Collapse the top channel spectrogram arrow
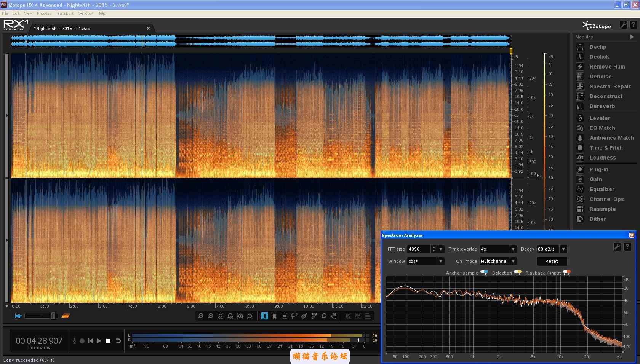 point(7,115)
